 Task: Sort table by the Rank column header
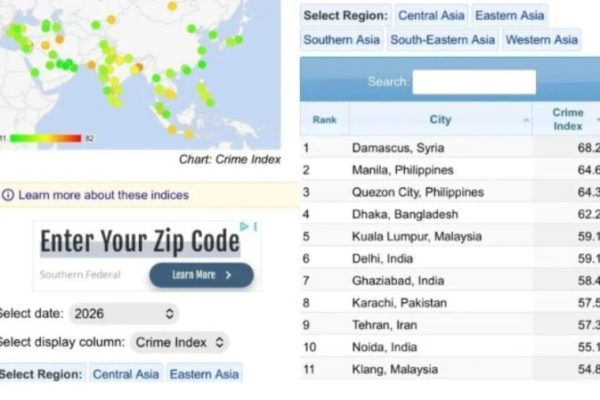click(324, 119)
